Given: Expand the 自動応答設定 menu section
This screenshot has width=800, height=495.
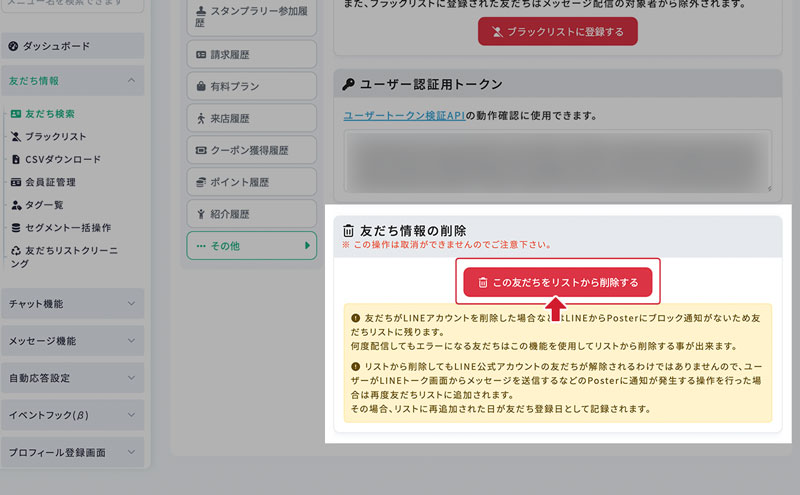Looking at the screenshot, I should pos(131,379).
